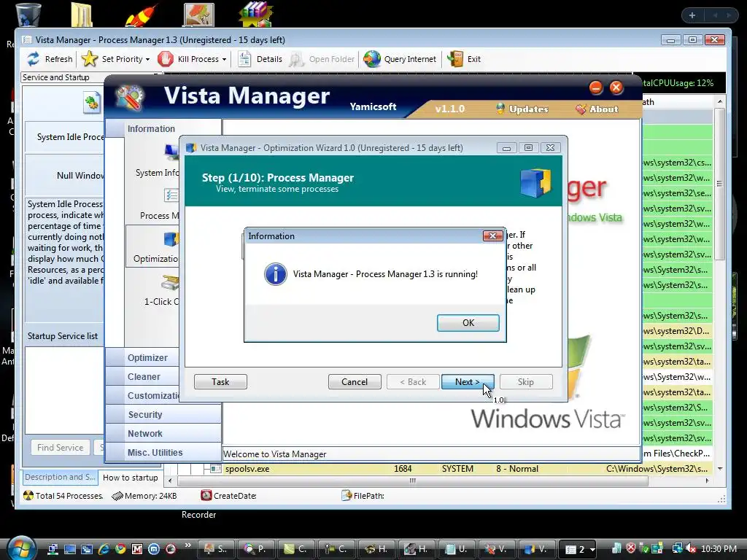Viewport: 747px width, 560px height.
Task: Launch Internet Explorer from quick launch
Action: click(x=104, y=549)
